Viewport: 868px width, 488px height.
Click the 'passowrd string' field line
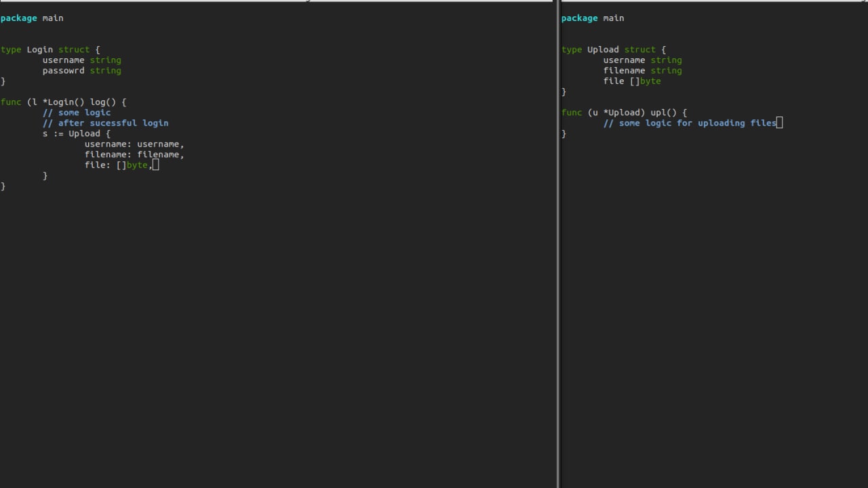(x=82, y=70)
